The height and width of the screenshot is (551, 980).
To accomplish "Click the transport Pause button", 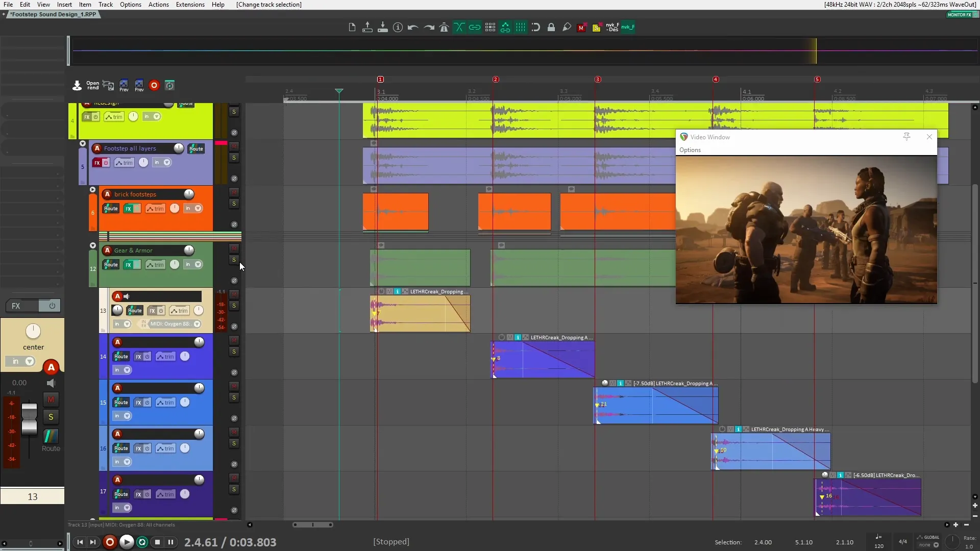I will click(170, 542).
